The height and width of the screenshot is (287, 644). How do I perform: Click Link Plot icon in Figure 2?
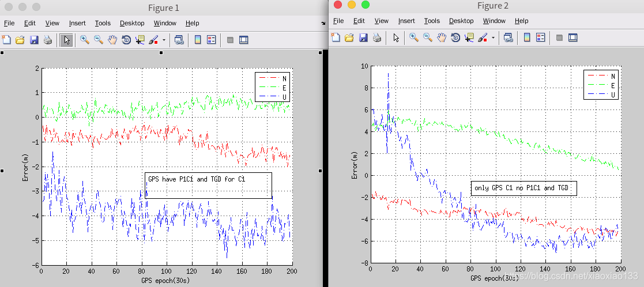(x=508, y=38)
